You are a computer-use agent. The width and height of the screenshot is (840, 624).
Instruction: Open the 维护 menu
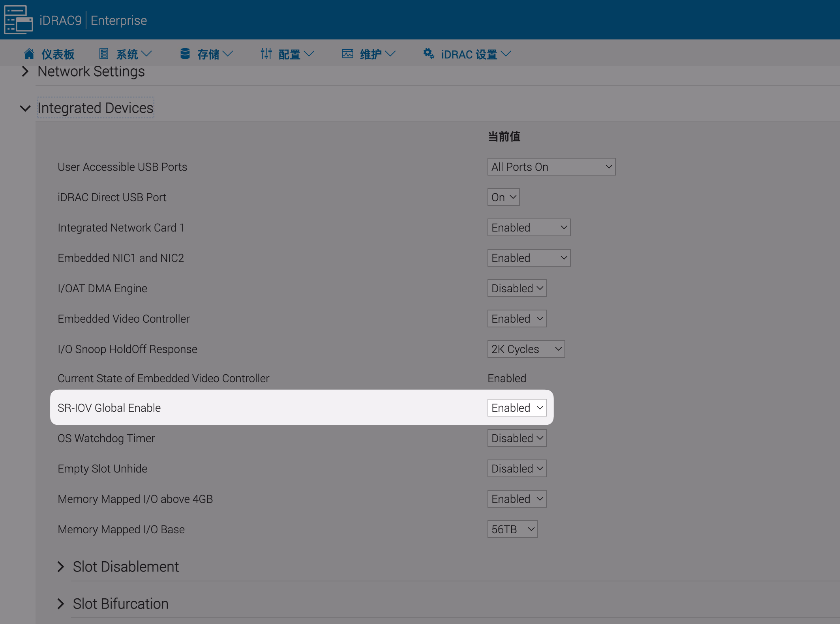[377, 54]
